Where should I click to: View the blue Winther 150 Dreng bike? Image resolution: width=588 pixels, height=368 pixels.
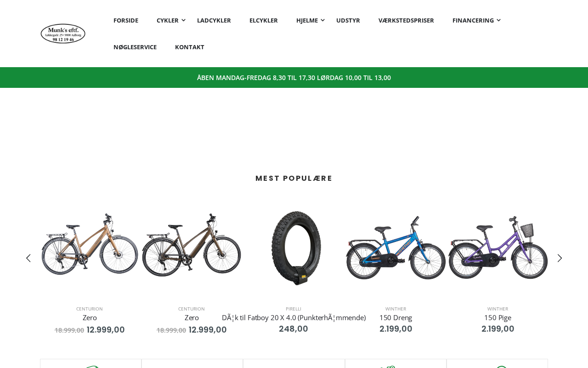[396, 247]
